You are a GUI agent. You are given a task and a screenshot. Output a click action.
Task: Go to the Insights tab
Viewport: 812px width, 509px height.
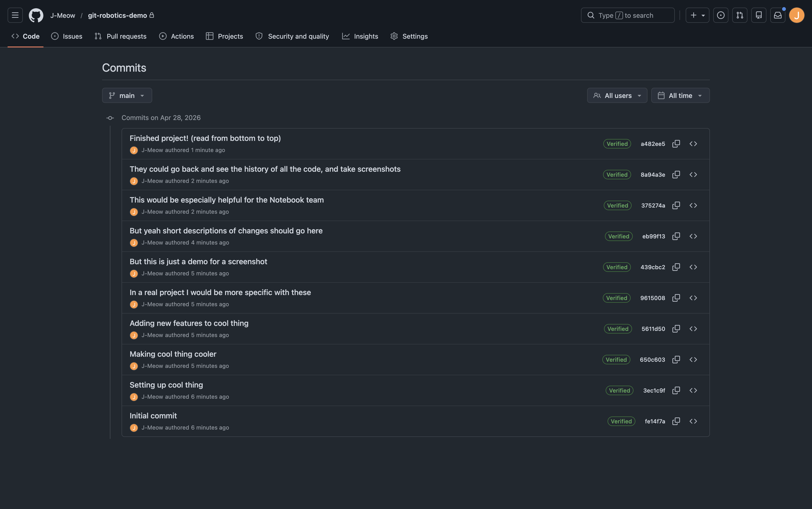360,36
